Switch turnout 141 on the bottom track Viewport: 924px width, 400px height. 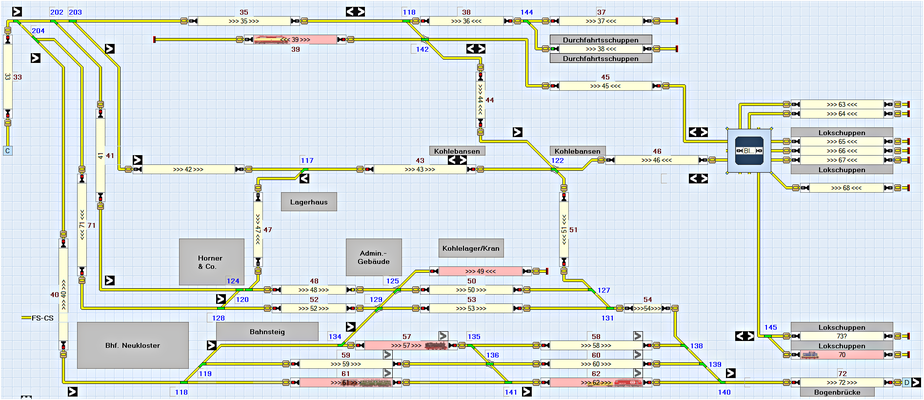(x=508, y=382)
